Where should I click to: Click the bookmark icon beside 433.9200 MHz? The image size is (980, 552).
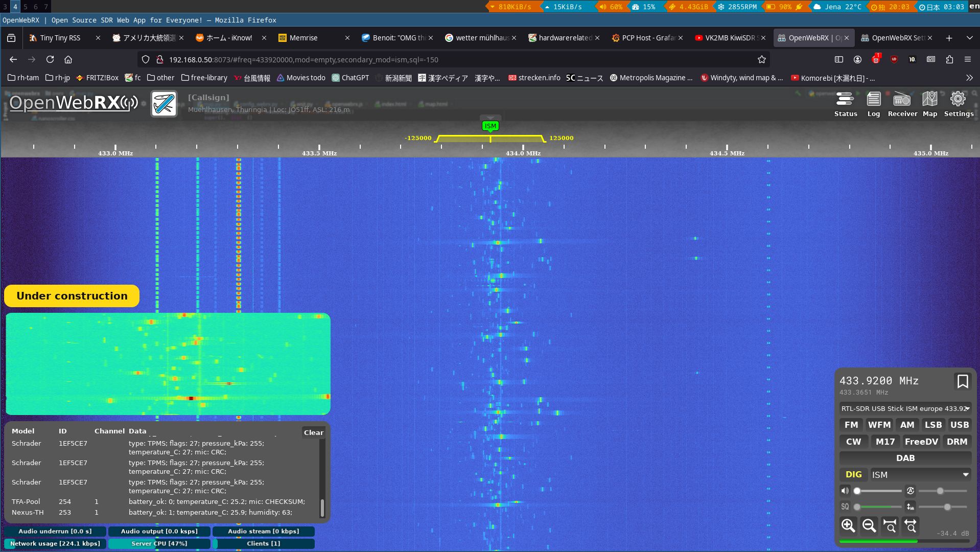pos(963,381)
